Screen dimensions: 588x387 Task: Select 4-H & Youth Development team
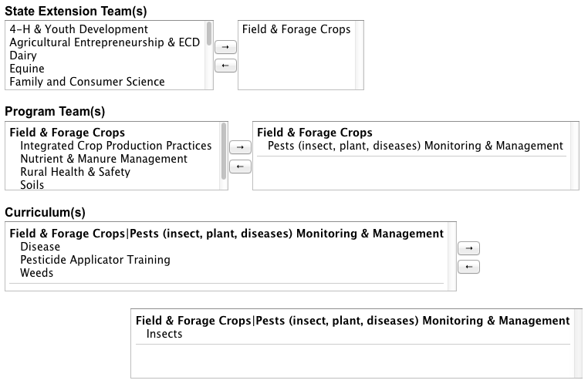[79, 29]
